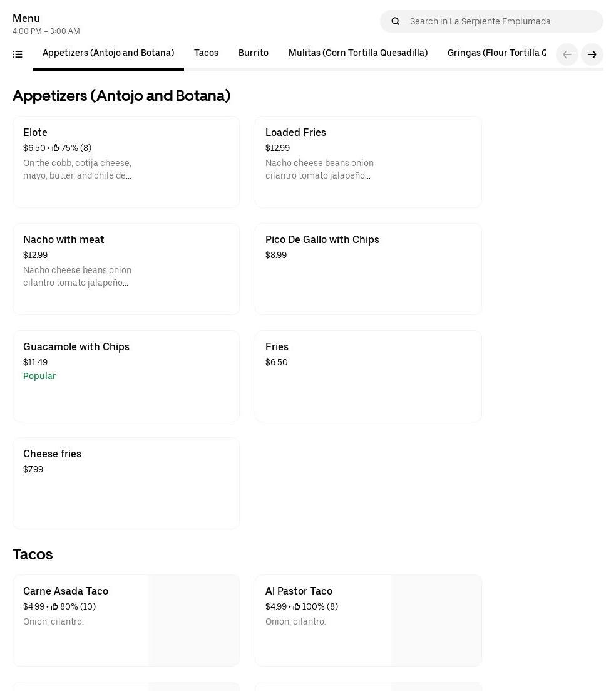Viewport: 616px width, 691px height.
Task: Click the Al Pastor Taco image placeholder
Action: pyautogui.click(x=436, y=620)
